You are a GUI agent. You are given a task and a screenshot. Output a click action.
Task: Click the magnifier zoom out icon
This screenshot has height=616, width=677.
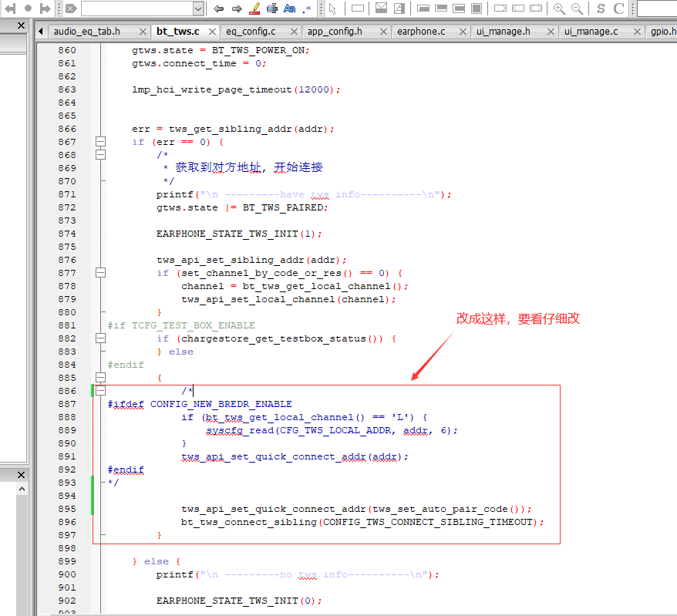pos(577,8)
